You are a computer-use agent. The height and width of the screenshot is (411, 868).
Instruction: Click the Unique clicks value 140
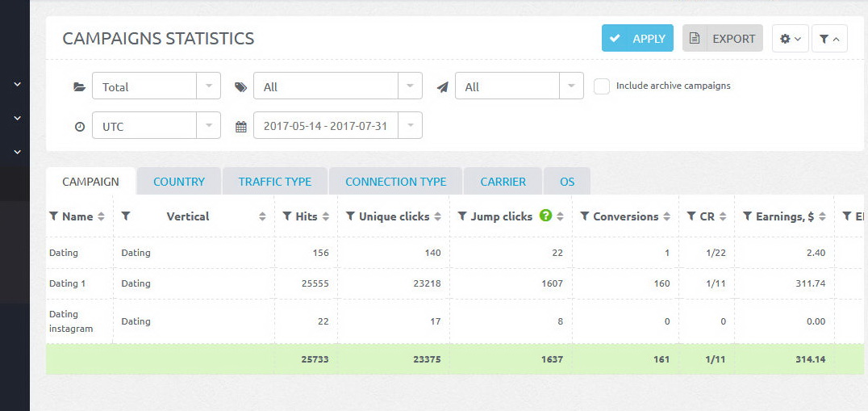pyautogui.click(x=432, y=253)
